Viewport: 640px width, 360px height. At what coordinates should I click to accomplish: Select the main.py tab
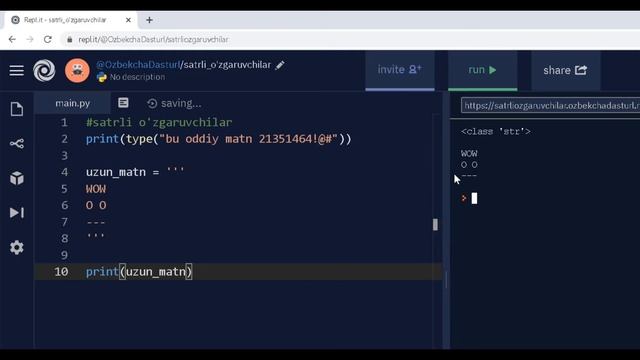tap(73, 103)
